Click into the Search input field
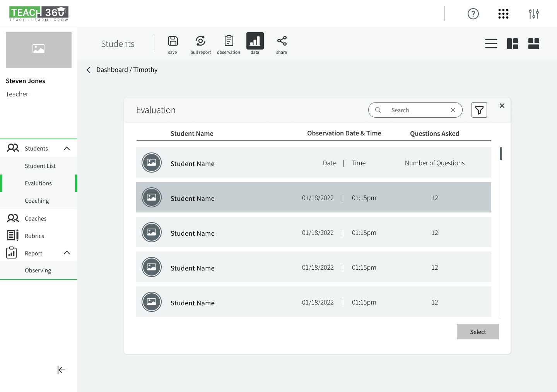Screen dimensions: 557x392 click(x=415, y=110)
